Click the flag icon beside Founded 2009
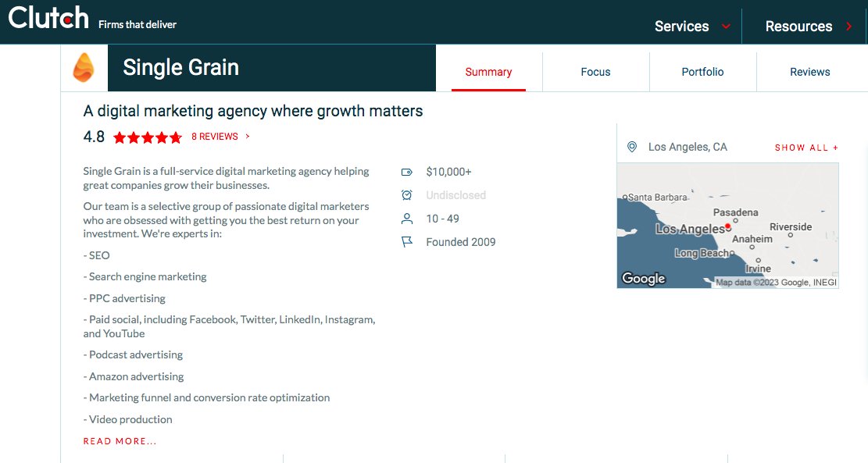Screen dimensions: 868x463 point(406,242)
